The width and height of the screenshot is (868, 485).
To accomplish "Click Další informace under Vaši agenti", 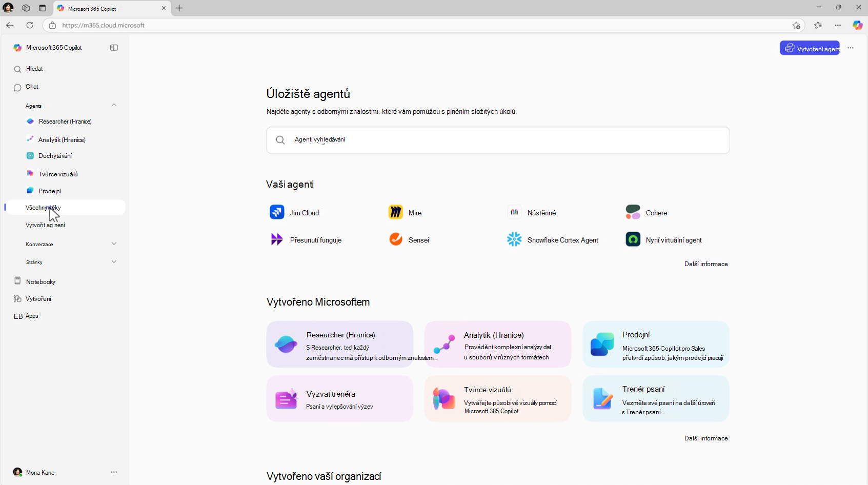I will coord(706,264).
